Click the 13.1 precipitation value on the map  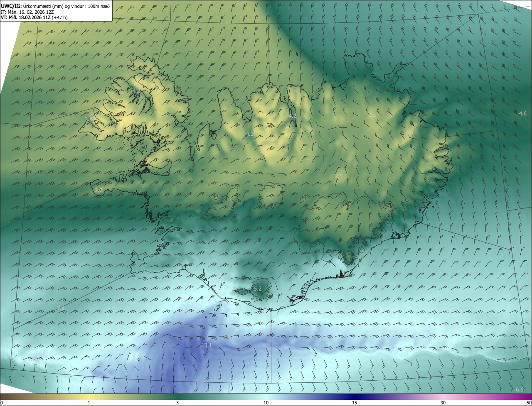207,345
